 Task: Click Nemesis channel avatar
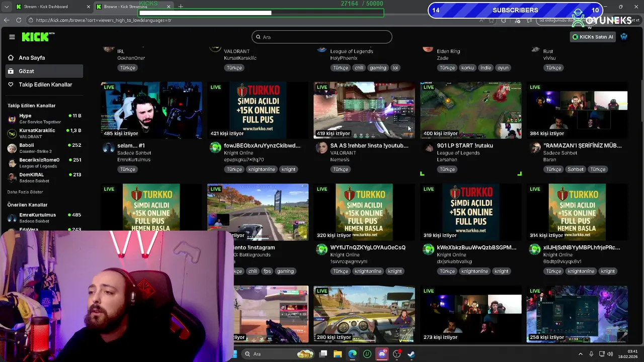click(321, 147)
